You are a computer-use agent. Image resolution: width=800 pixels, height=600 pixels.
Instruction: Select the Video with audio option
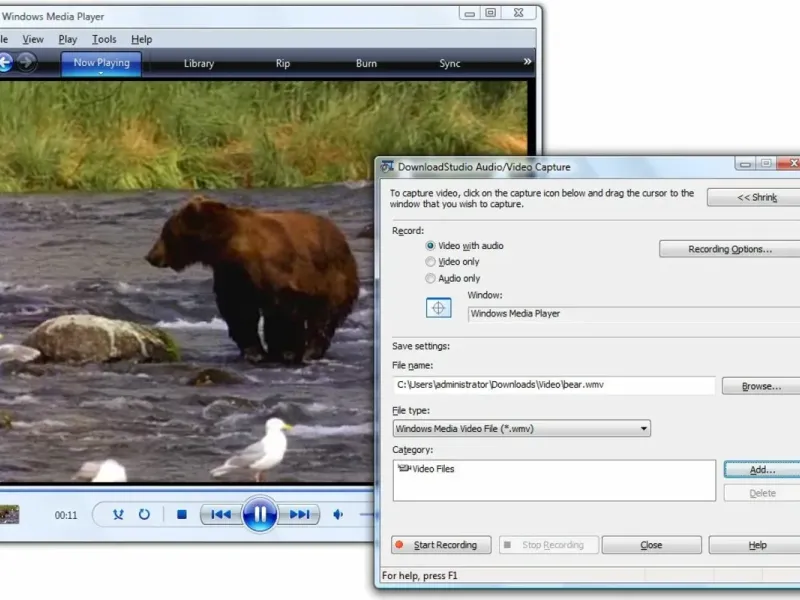pos(431,245)
